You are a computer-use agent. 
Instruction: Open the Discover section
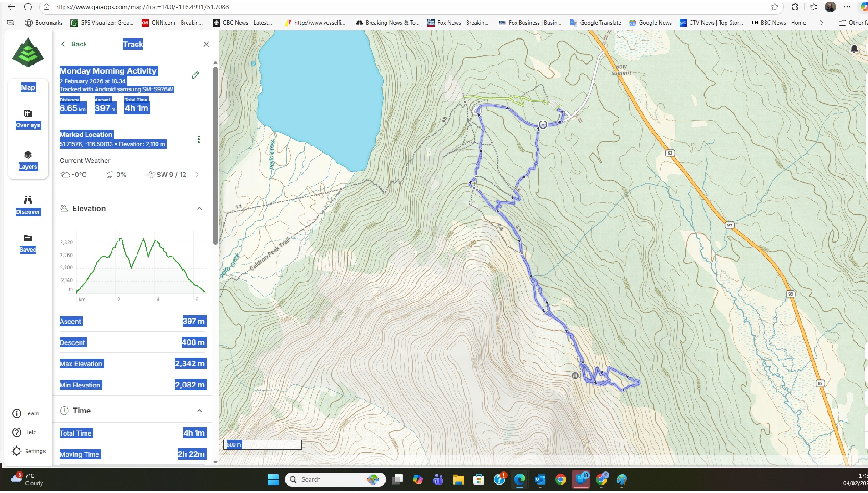click(x=28, y=205)
